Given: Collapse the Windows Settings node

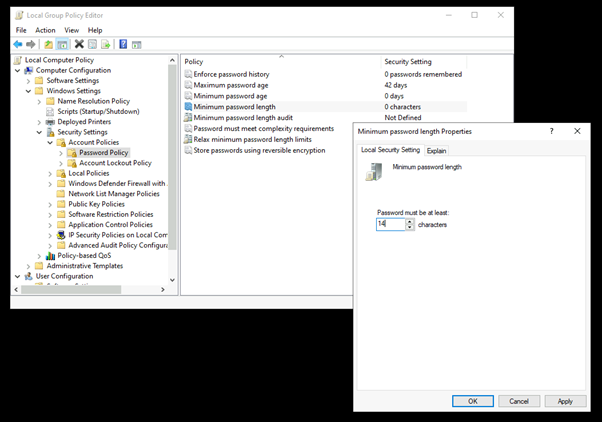Looking at the screenshot, I should [28, 91].
